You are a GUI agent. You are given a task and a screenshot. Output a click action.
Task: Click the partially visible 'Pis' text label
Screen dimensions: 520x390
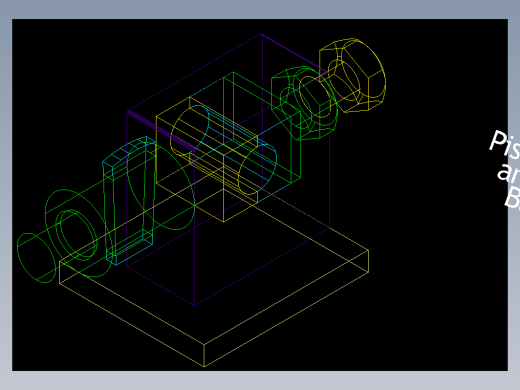click(x=504, y=144)
